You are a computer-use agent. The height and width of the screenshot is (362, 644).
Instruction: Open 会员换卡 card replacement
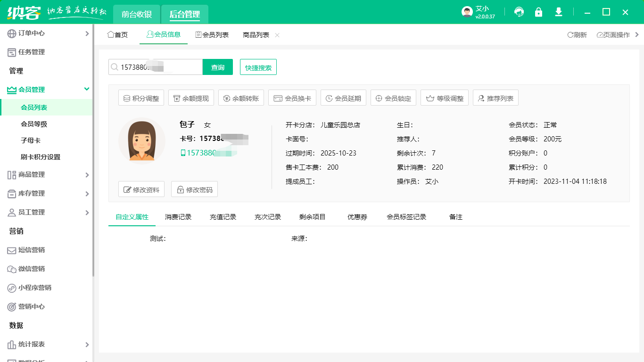pyautogui.click(x=292, y=98)
